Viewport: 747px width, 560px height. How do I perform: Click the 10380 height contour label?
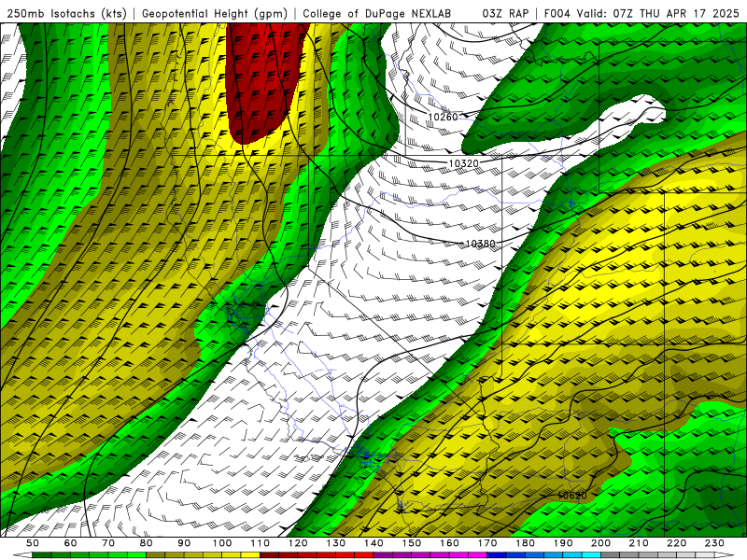coord(480,244)
